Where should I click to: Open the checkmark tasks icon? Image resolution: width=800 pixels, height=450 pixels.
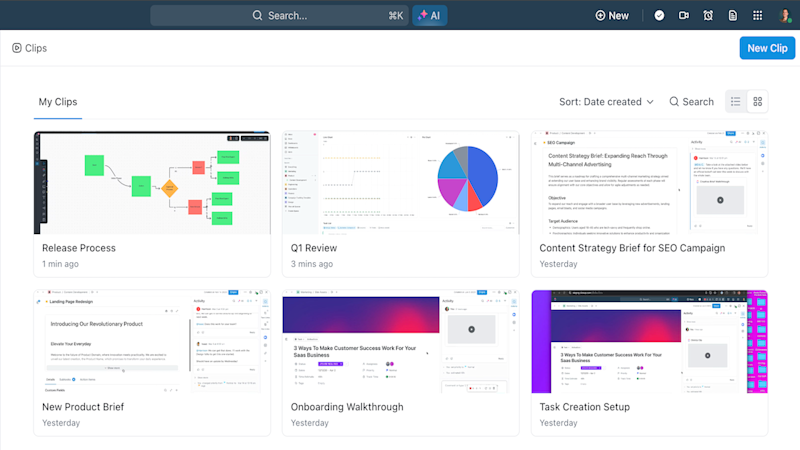659,15
